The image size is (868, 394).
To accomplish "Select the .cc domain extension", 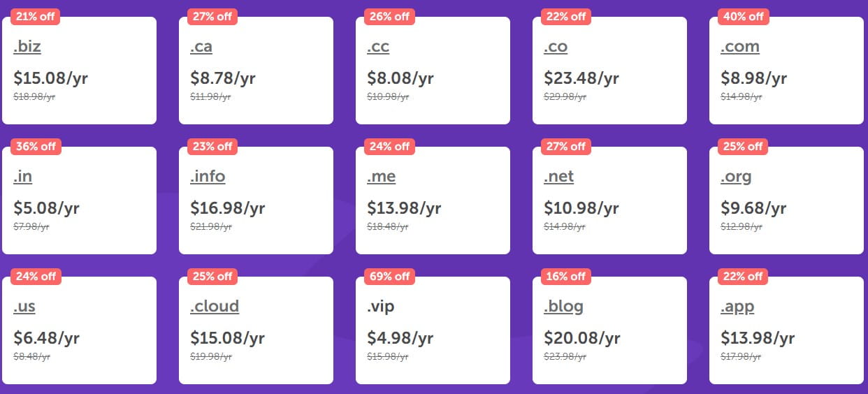I will (x=378, y=47).
